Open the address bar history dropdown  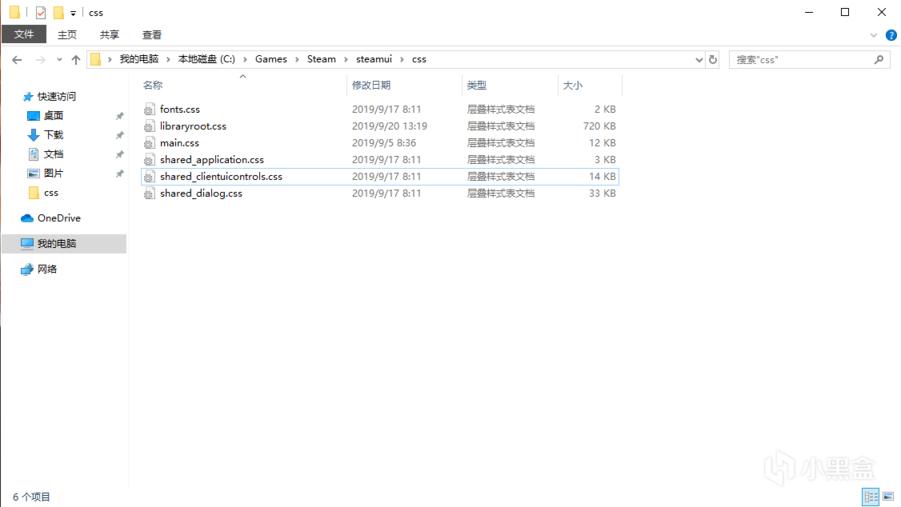coord(699,60)
